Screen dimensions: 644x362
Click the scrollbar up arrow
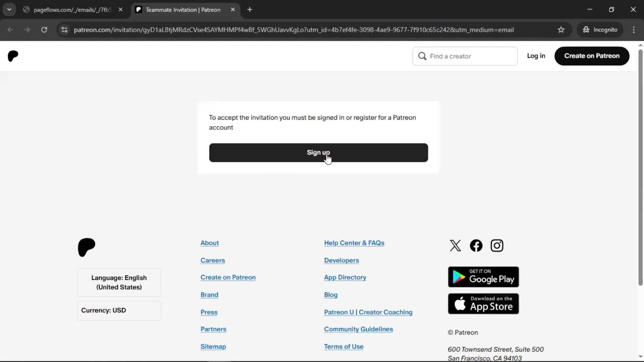[x=640, y=45]
